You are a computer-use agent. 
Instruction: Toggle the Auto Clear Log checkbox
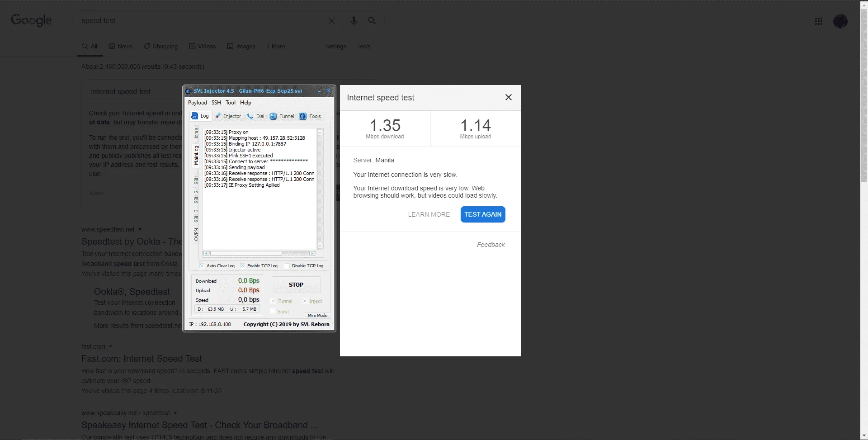point(202,266)
